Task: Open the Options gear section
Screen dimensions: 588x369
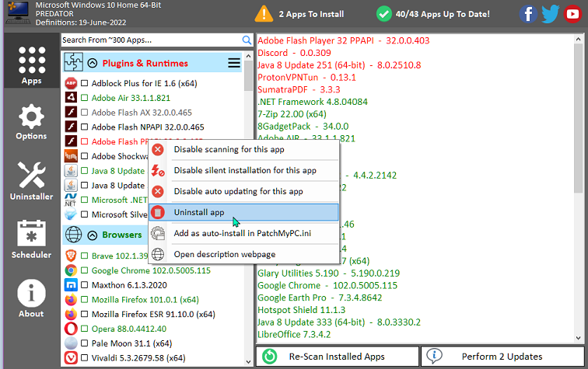Action: tap(31, 122)
